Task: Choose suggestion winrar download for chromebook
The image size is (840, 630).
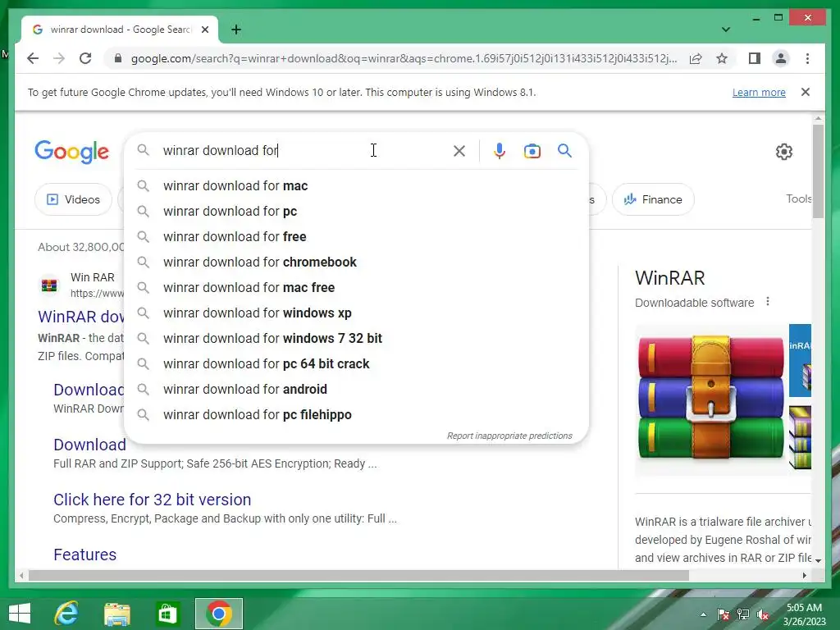Action: [356, 262]
